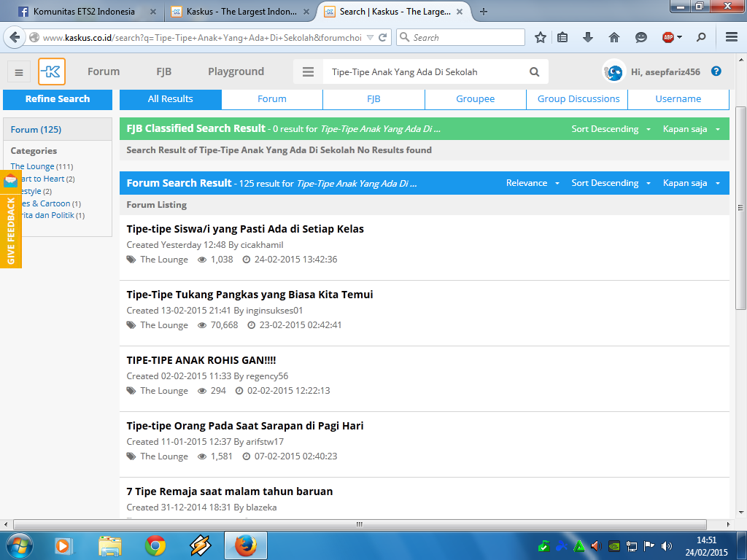Click the Kaskus search input field
The height and width of the screenshot is (560, 747).
424,72
